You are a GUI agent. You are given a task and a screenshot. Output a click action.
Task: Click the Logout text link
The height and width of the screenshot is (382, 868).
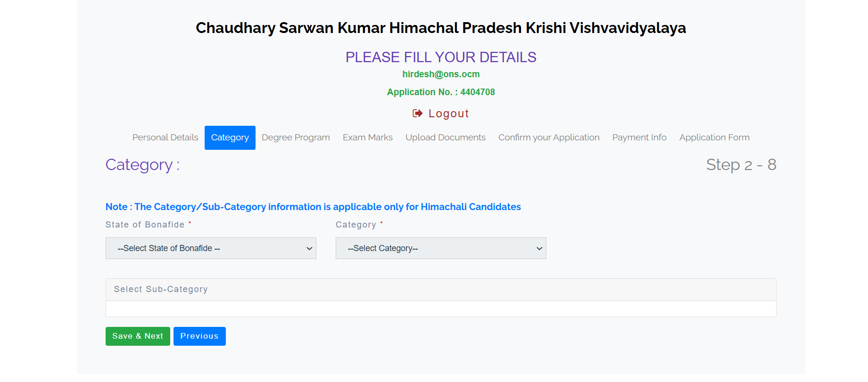448,114
